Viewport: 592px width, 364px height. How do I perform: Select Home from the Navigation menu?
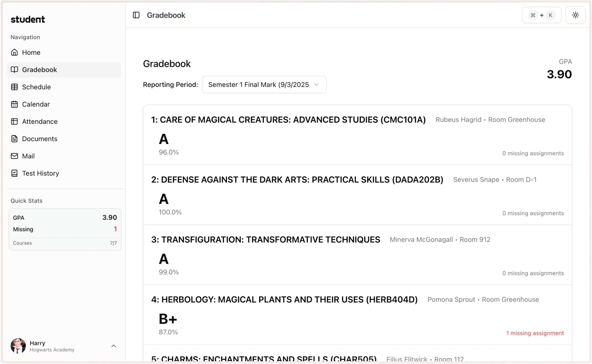(x=31, y=52)
